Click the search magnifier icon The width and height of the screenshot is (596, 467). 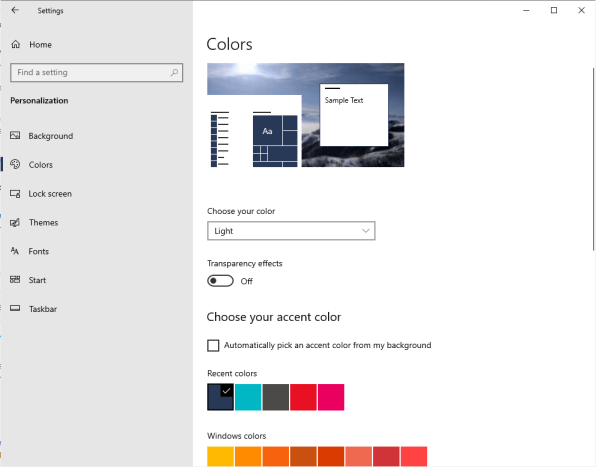(x=174, y=72)
